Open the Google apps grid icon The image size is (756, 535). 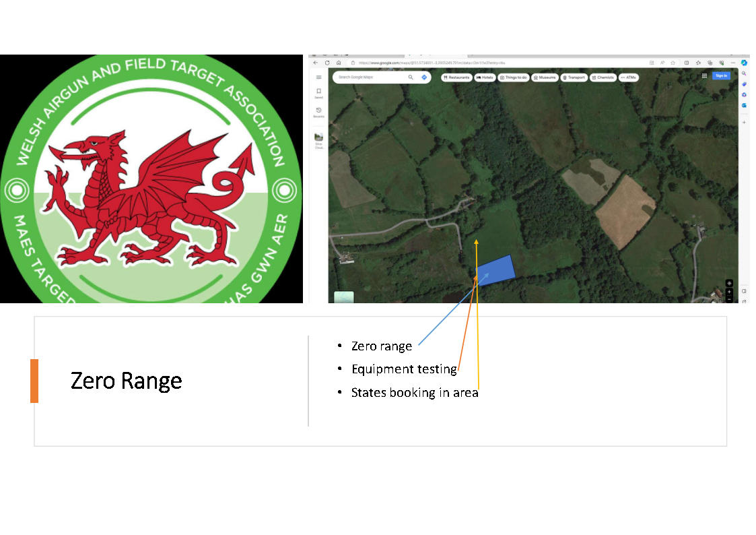coord(704,75)
